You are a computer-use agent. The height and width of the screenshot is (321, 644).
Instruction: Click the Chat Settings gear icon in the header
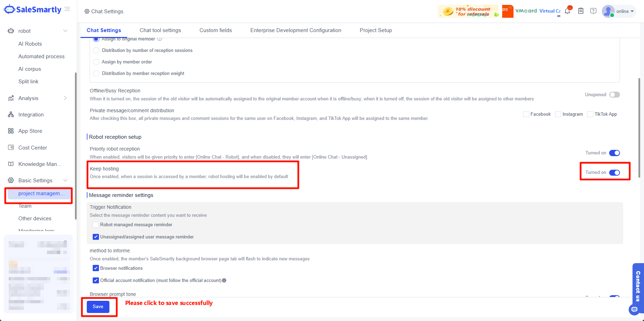87,12
